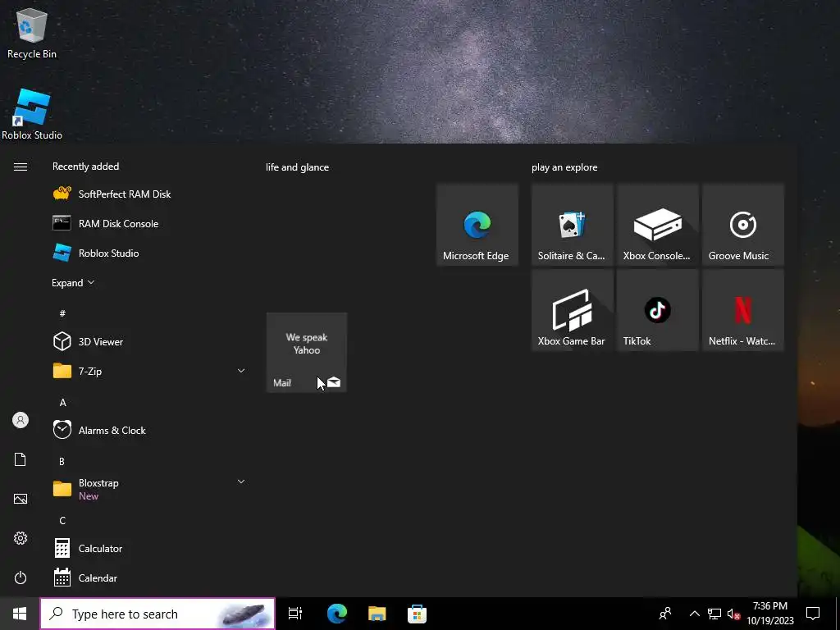Launch the Xbox Game Bar tile

pyautogui.click(x=572, y=309)
